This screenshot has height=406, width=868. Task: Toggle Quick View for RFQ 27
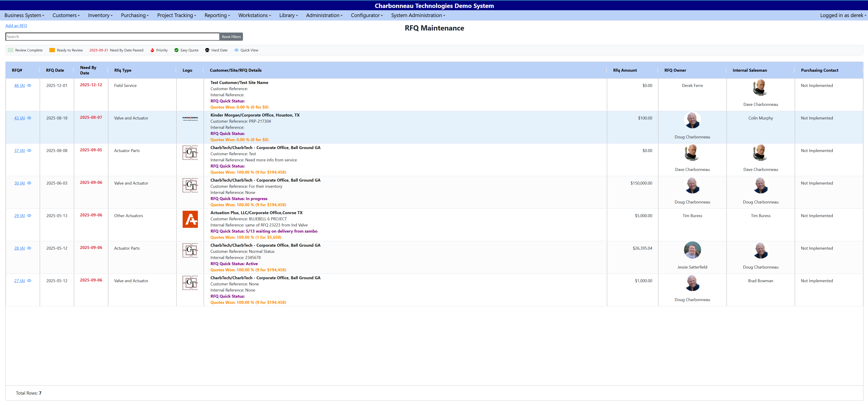tap(29, 280)
